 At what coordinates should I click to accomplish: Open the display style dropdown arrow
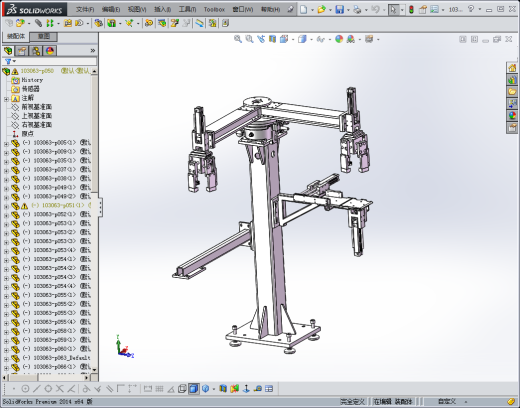coord(311,39)
